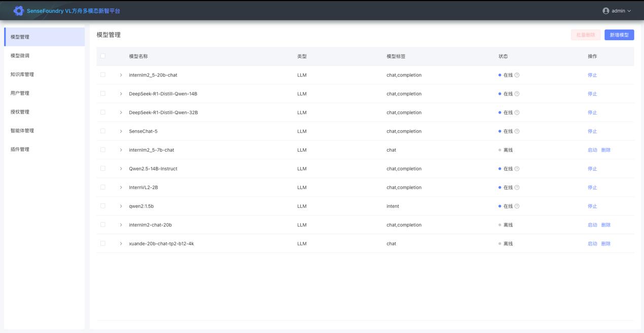Image resolution: width=644 pixels, height=333 pixels.
Task: Click help icon beside internlm2_5-20b-chat online status
Action: [517, 75]
